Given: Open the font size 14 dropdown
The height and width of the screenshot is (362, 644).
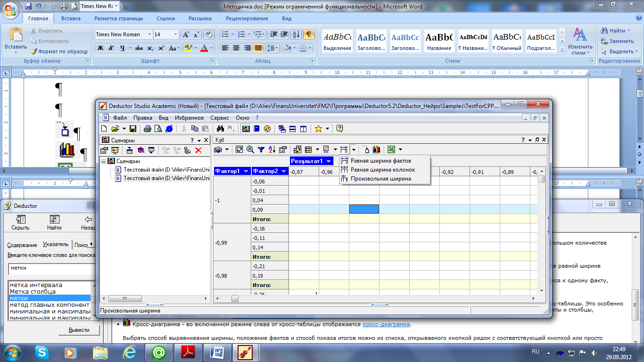Looking at the screenshot, I should coord(176,34).
